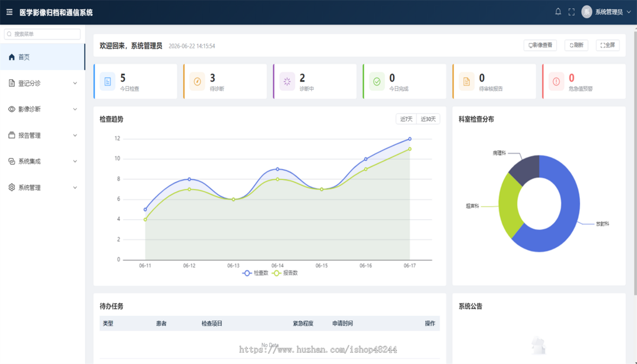Click the 检查项目 column header
This screenshot has width=637, height=364.
pyautogui.click(x=212, y=323)
